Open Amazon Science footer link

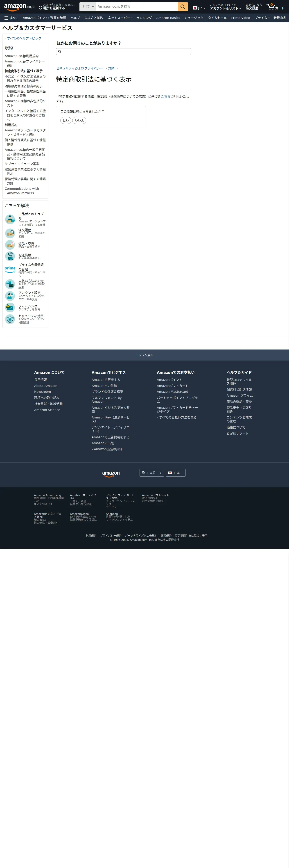(47, 410)
